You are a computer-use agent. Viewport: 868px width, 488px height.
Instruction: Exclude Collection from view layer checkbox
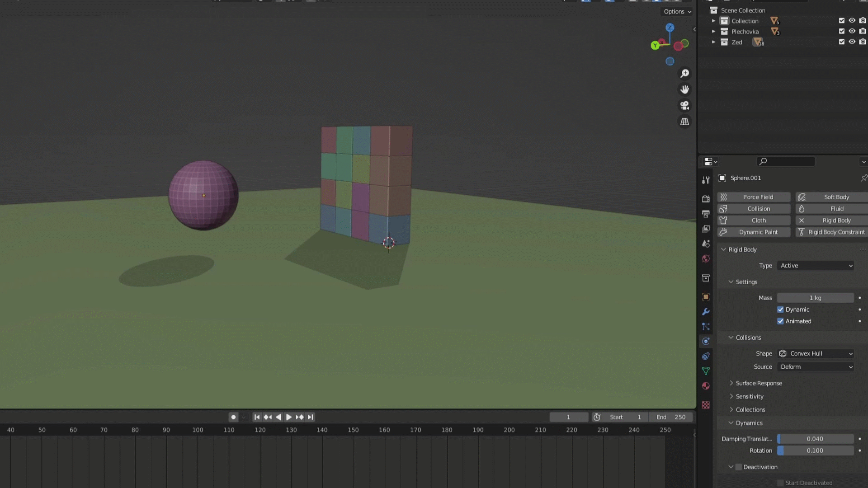(841, 21)
